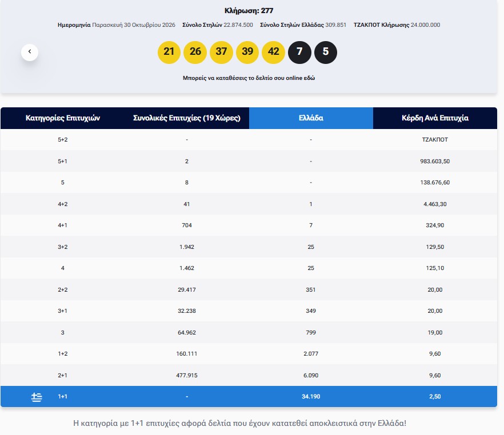Click the total columns value 22.874.500
This screenshot has height=435, width=504.
click(x=238, y=25)
